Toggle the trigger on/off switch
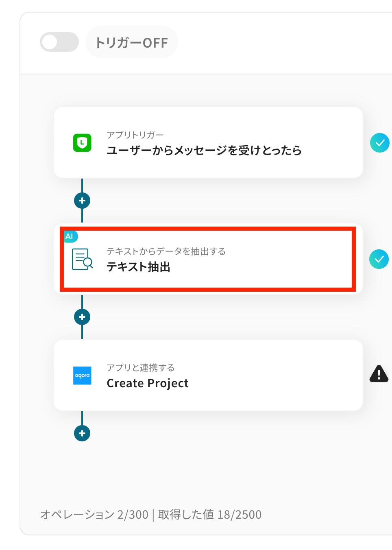 click(59, 42)
